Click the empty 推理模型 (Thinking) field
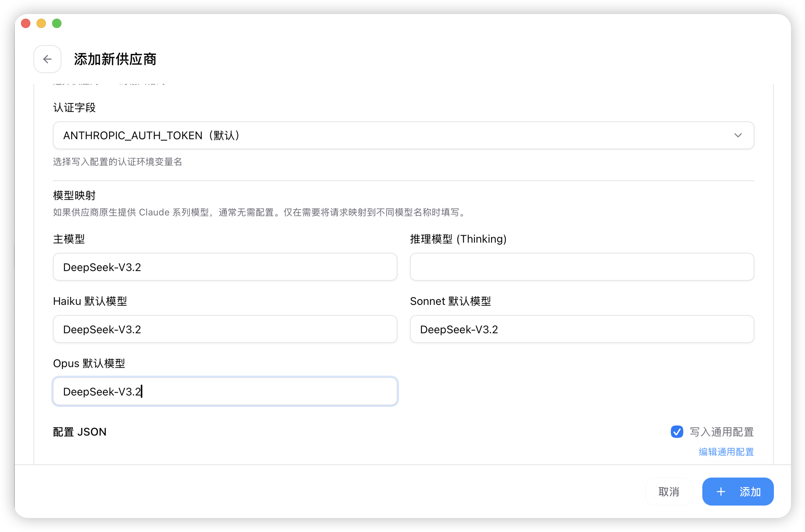The height and width of the screenshot is (532, 805). pos(582,267)
